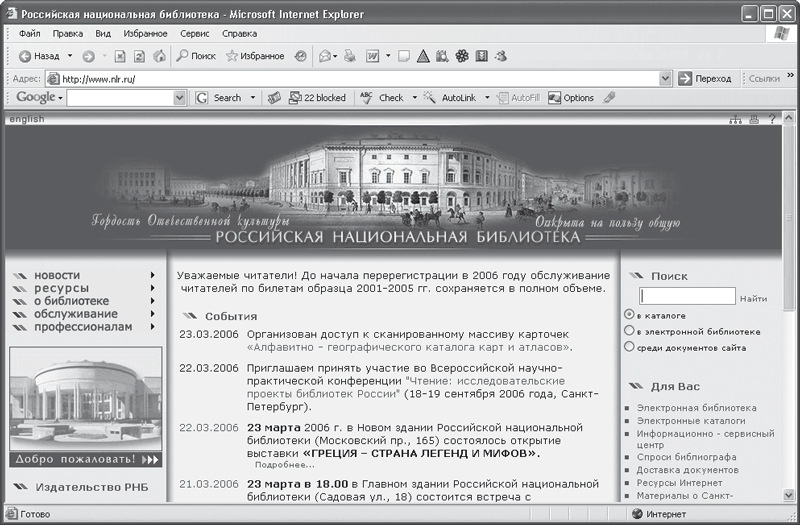Open the Сервис menu
The width and height of the screenshot is (800, 525).
point(194,33)
